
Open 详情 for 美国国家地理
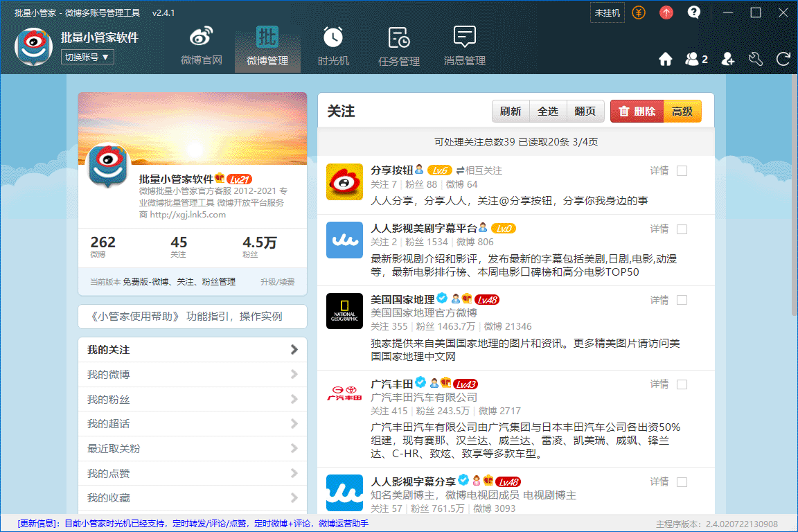[x=659, y=301]
